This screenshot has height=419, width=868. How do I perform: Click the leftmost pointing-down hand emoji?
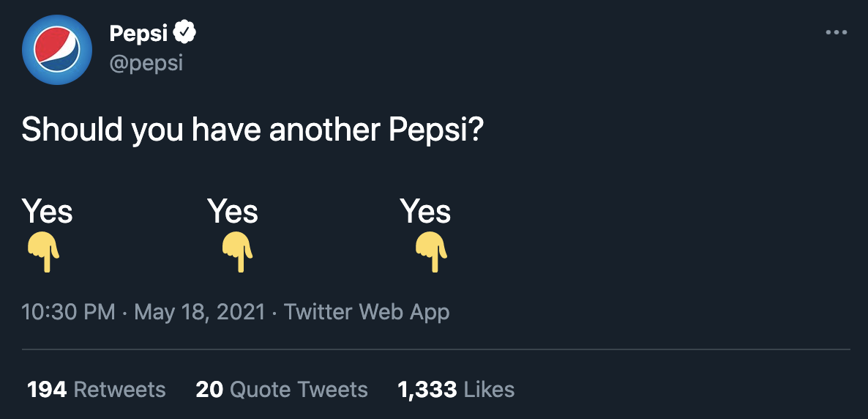44,252
